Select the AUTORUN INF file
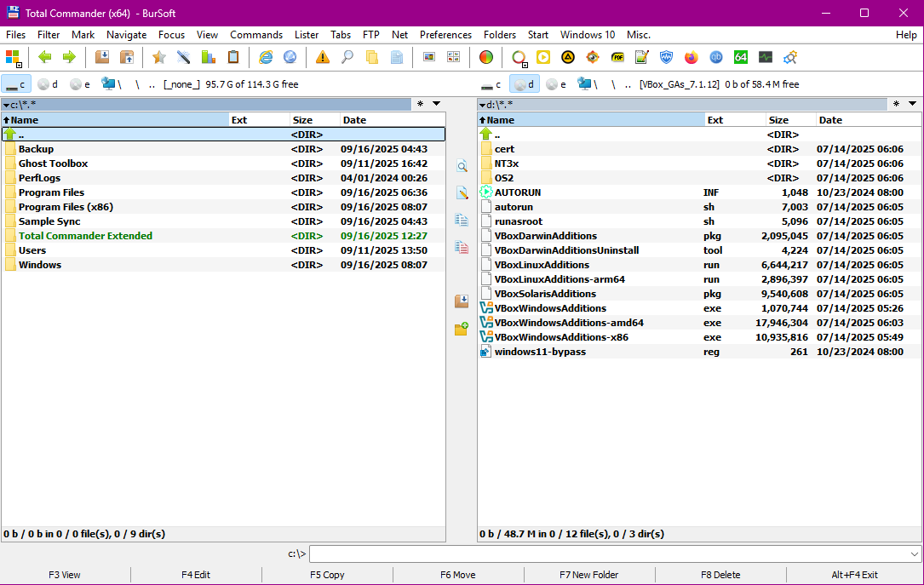Viewport: 924px width, 585px height. 699,192
